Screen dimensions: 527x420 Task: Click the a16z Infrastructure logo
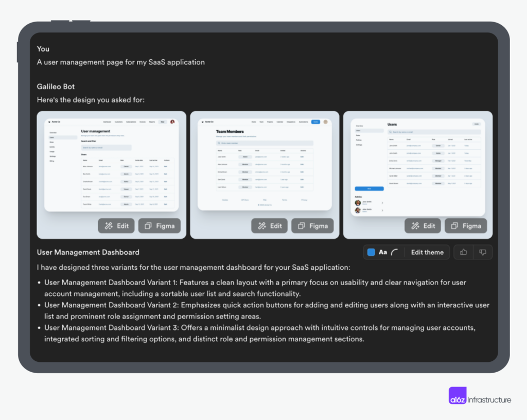pos(479,395)
